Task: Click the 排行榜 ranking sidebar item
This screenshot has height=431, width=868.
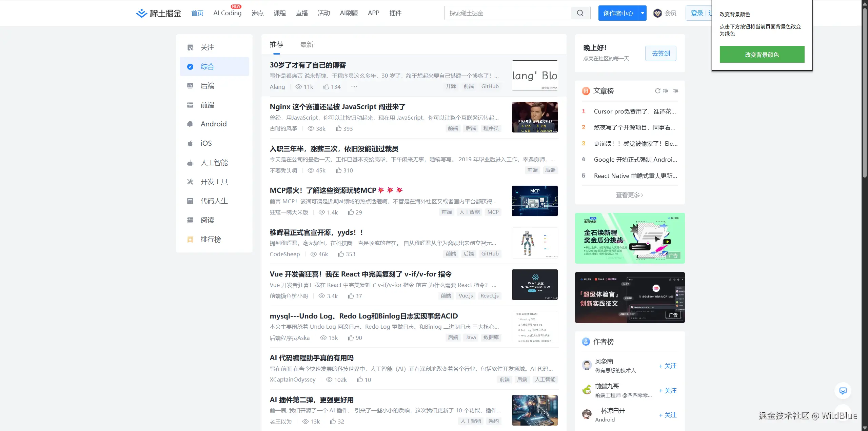Action: pos(211,239)
